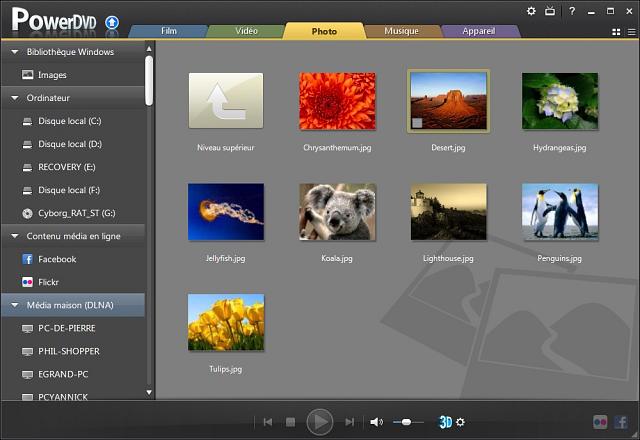Toggle 3D mode button
This screenshot has height=440, width=640.
446,422
